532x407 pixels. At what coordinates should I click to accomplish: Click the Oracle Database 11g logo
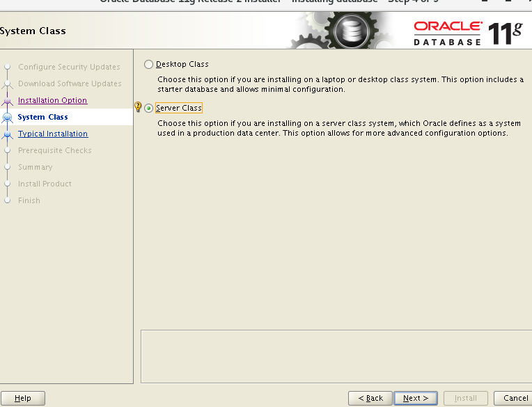coord(468,33)
